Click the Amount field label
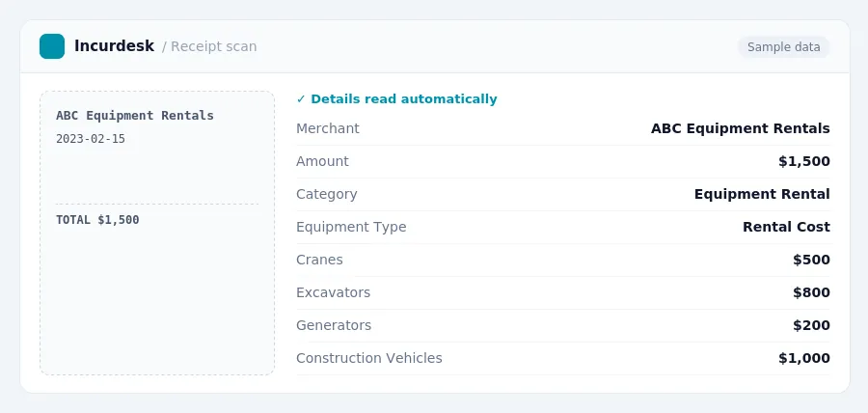 click(x=322, y=161)
